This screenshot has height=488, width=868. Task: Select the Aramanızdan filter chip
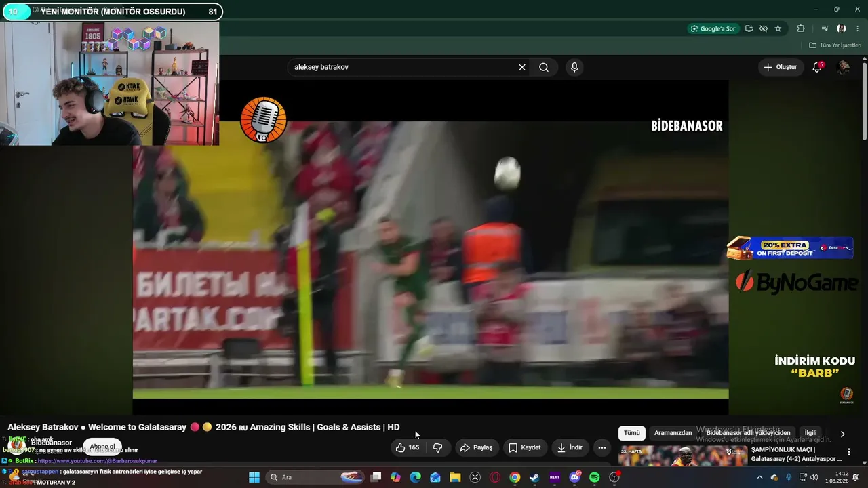[x=673, y=433]
